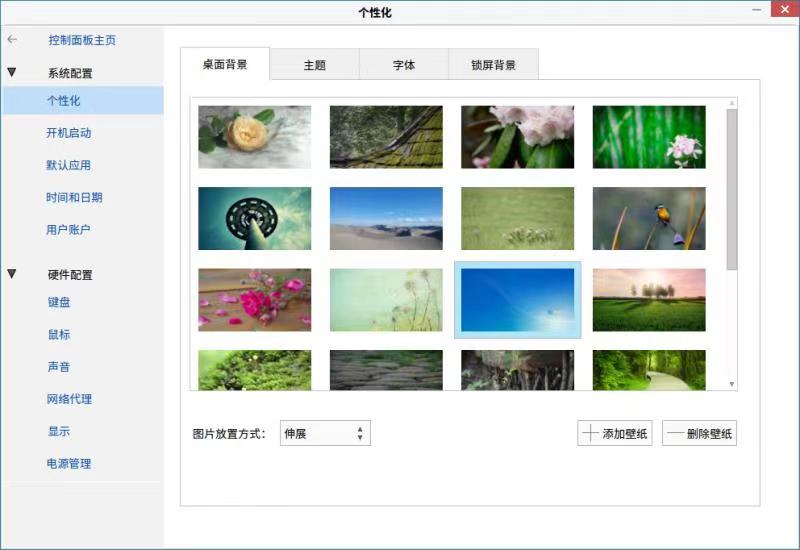
Task: Choose the desert sand dune wallpaper
Action: click(x=386, y=218)
